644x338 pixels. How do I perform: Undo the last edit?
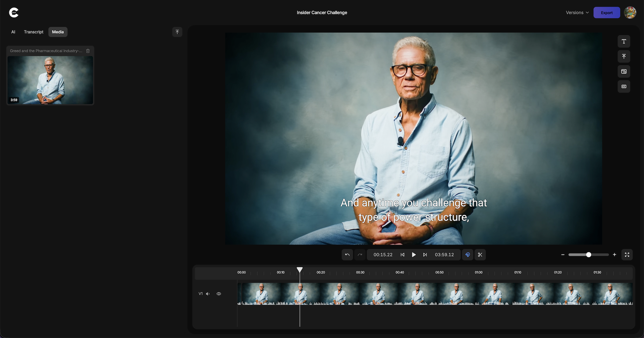[x=347, y=255]
